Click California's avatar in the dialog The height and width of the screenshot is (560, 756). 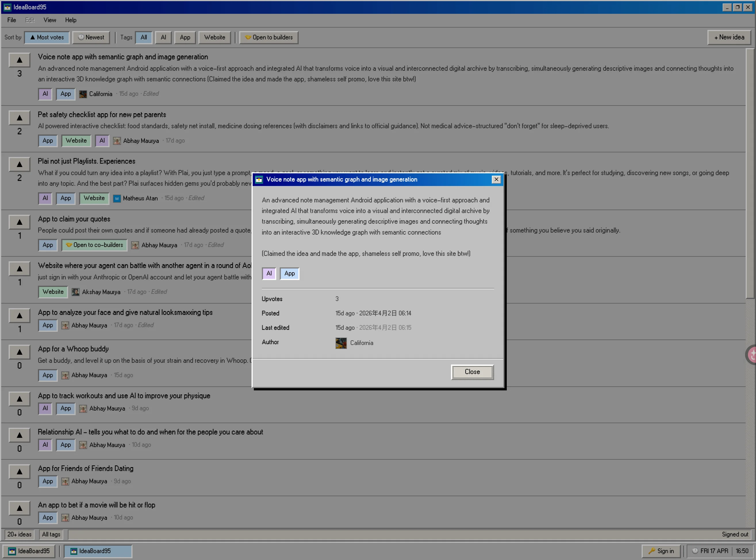(x=341, y=343)
